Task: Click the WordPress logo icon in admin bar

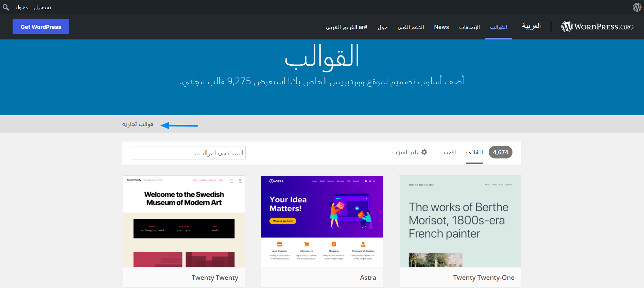Action: coord(637,7)
